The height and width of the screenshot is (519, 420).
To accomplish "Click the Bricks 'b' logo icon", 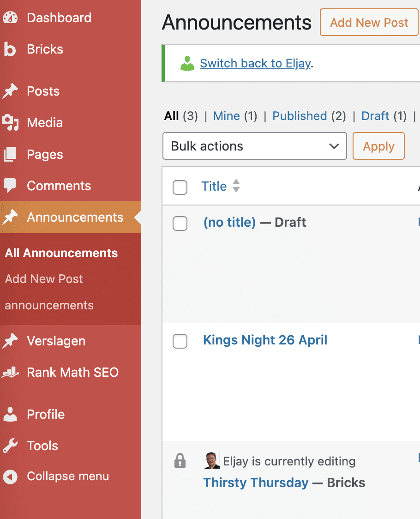I will pos(10,49).
